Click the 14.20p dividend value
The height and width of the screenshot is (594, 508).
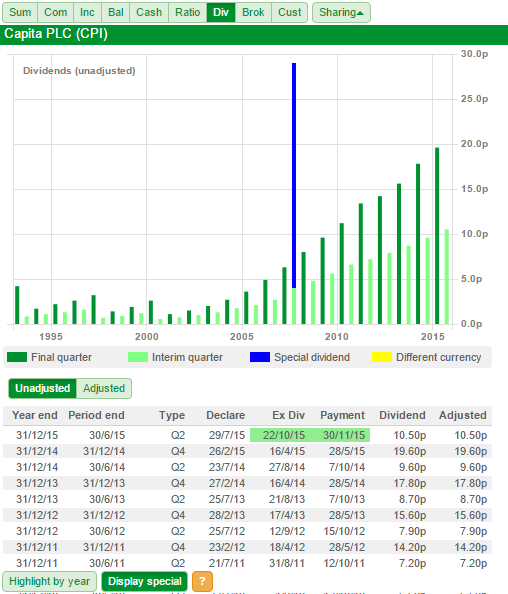coord(410,547)
